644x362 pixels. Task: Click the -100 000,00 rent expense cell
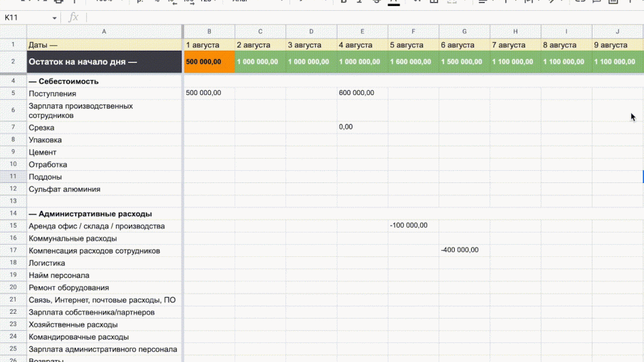(414, 226)
